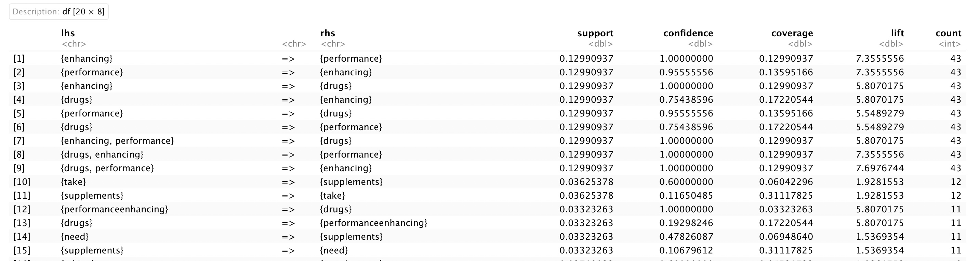Click lift value 7.6976744

pyautogui.click(x=879, y=169)
